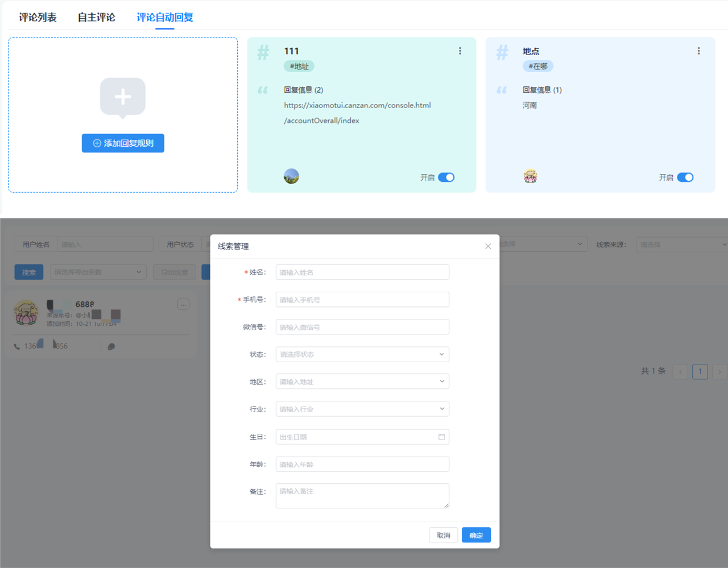Close the 线索管理 dialog with X
The width and height of the screenshot is (728, 568).
[488, 246]
